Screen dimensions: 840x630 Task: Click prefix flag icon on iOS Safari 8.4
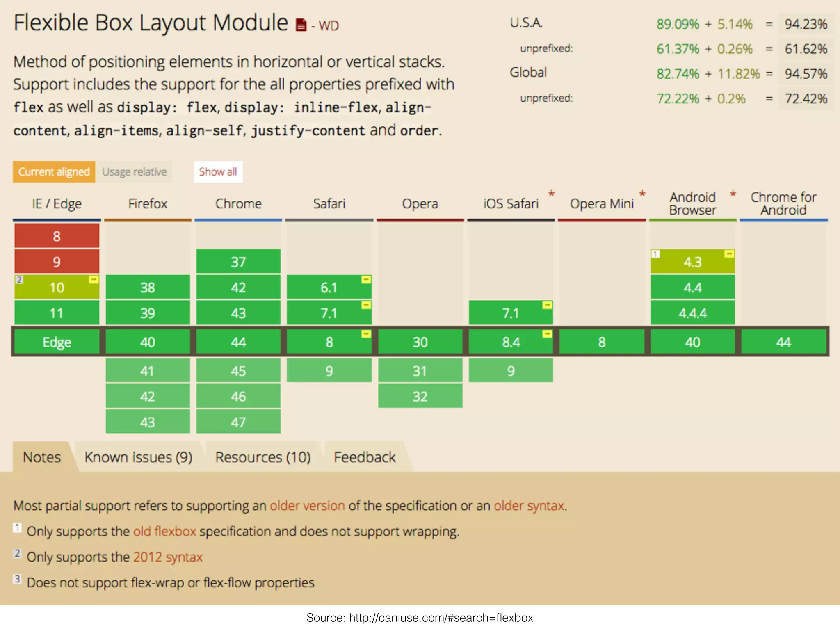pyautogui.click(x=547, y=334)
